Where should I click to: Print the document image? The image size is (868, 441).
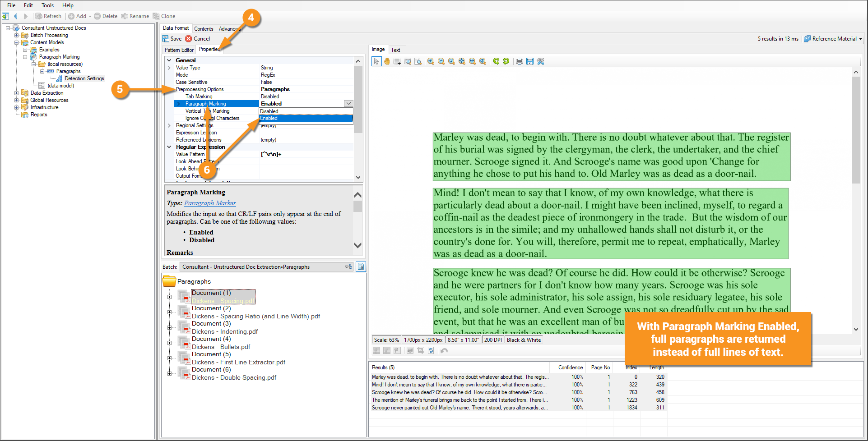[x=520, y=61]
